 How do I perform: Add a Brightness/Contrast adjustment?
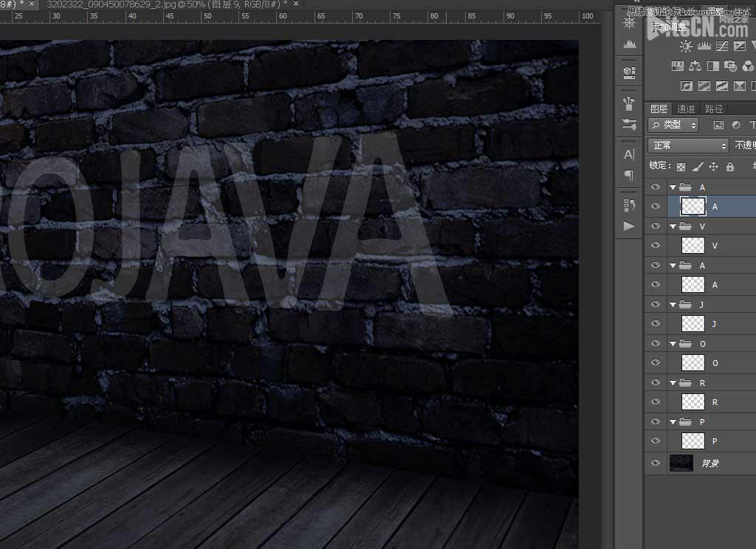point(687,46)
